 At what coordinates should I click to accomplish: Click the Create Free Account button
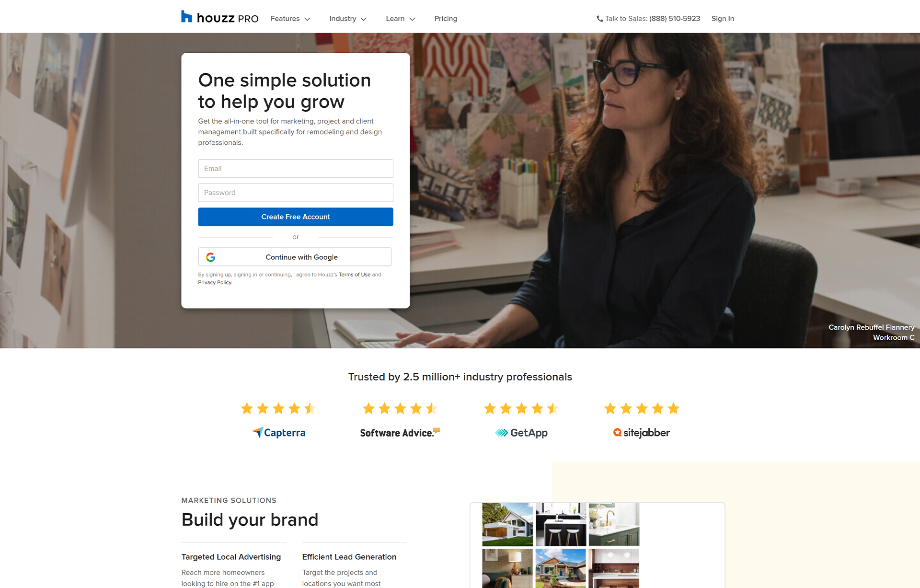(295, 217)
